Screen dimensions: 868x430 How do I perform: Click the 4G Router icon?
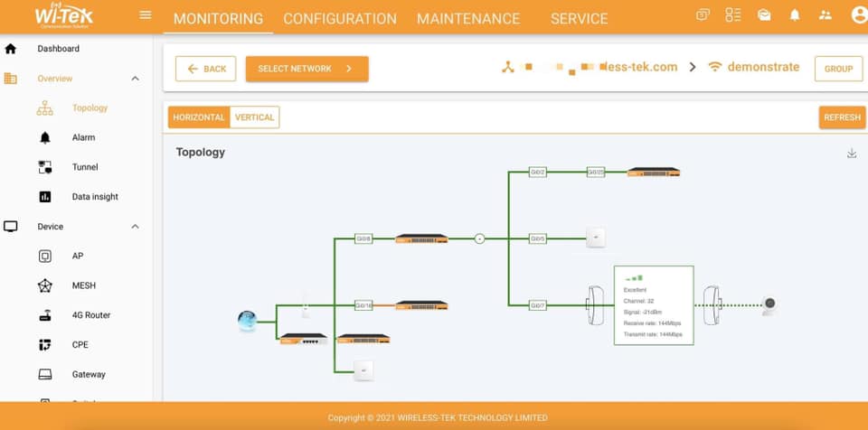tap(45, 315)
